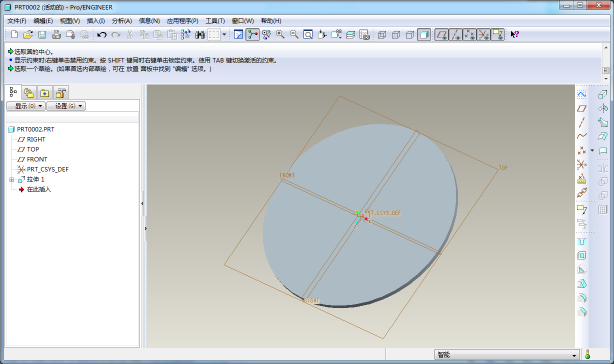
Task: Click the Save file toolbar icon
Action: 42,34
